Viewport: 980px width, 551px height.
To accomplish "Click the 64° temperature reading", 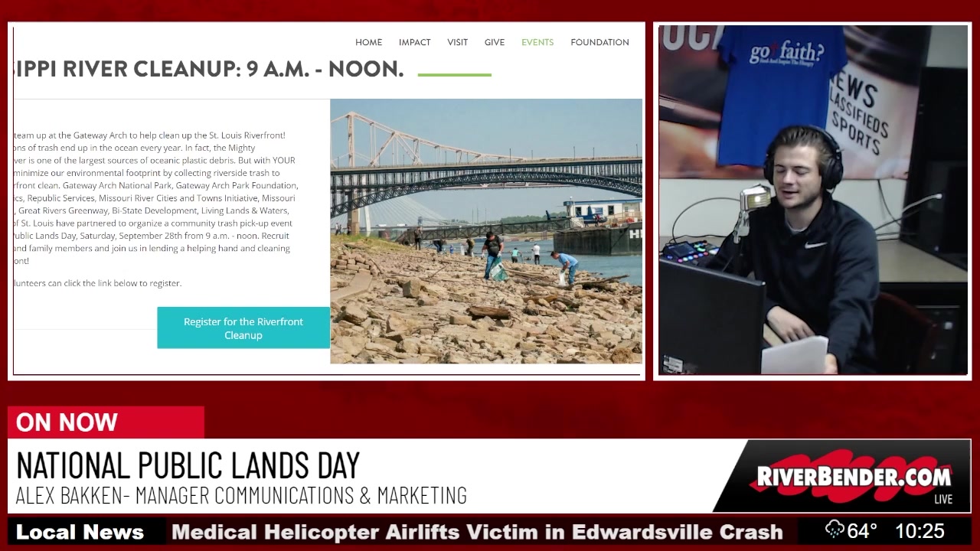I will 862,530.
